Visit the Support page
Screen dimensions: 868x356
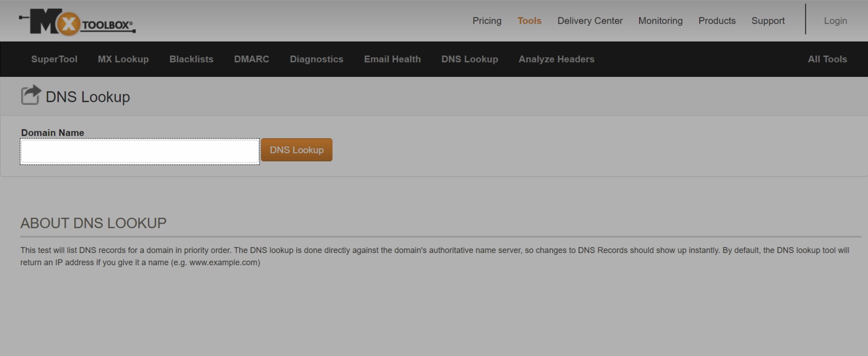768,21
